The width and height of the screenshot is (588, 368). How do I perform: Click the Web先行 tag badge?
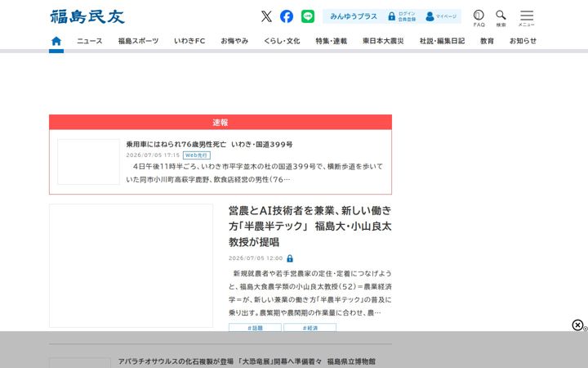point(197,155)
